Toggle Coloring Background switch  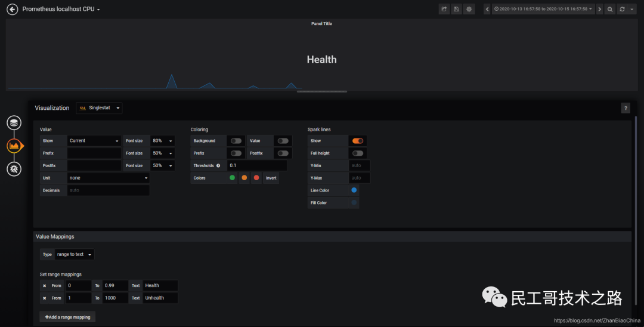236,141
